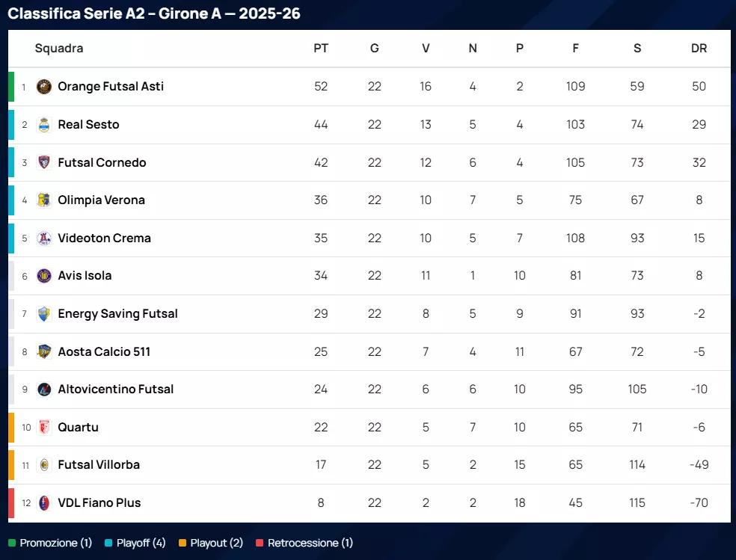Click the Quartu team badge icon
The width and height of the screenshot is (736, 560).
coord(44,428)
